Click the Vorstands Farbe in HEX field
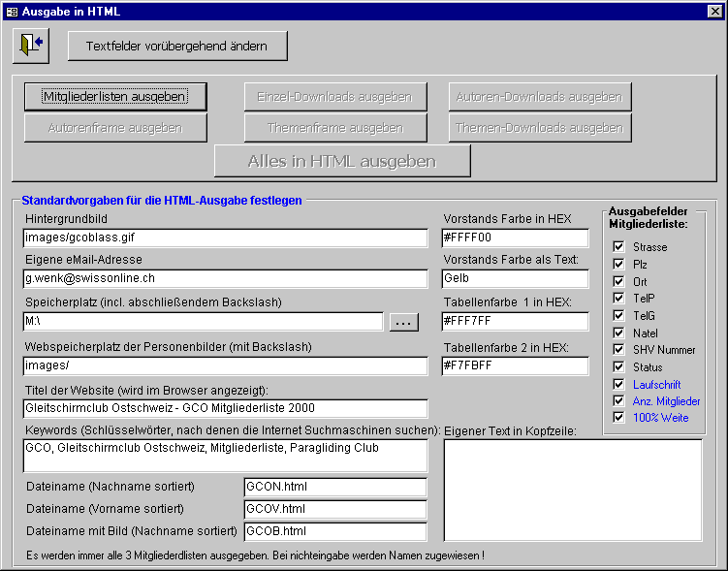The image size is (728, 571). 515,238
